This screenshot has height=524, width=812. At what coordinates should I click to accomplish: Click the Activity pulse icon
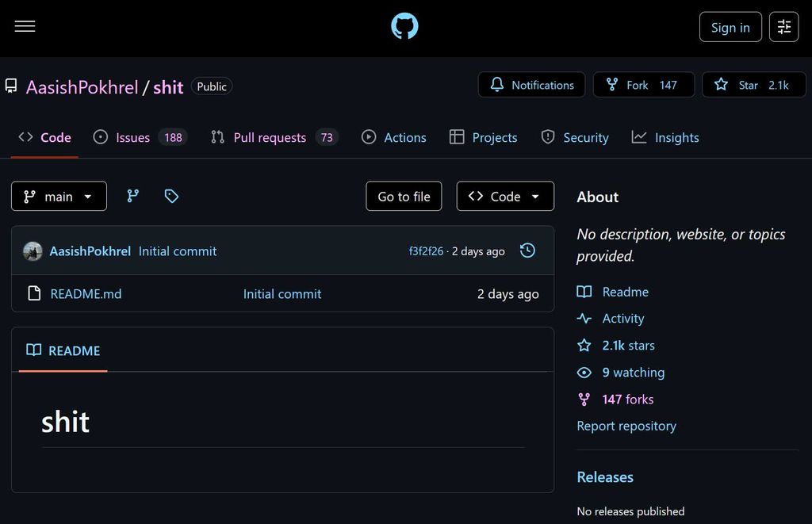(584, 318)
